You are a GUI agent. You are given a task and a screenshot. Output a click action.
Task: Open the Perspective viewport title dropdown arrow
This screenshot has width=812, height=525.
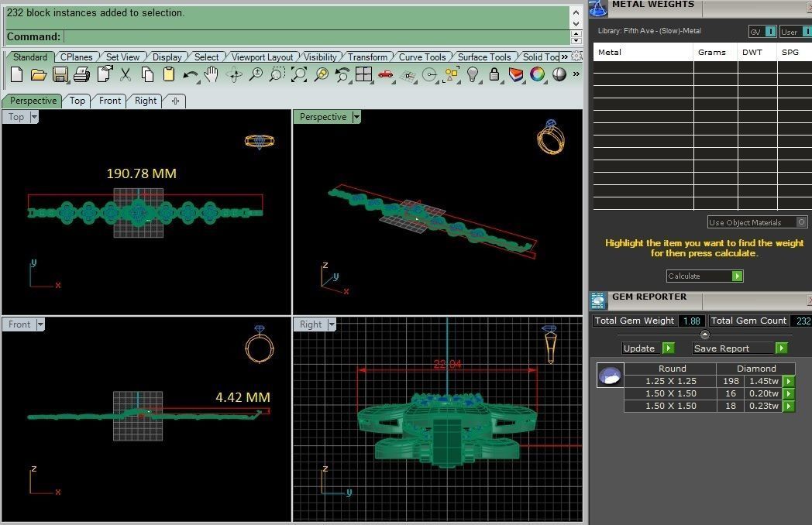356,117
